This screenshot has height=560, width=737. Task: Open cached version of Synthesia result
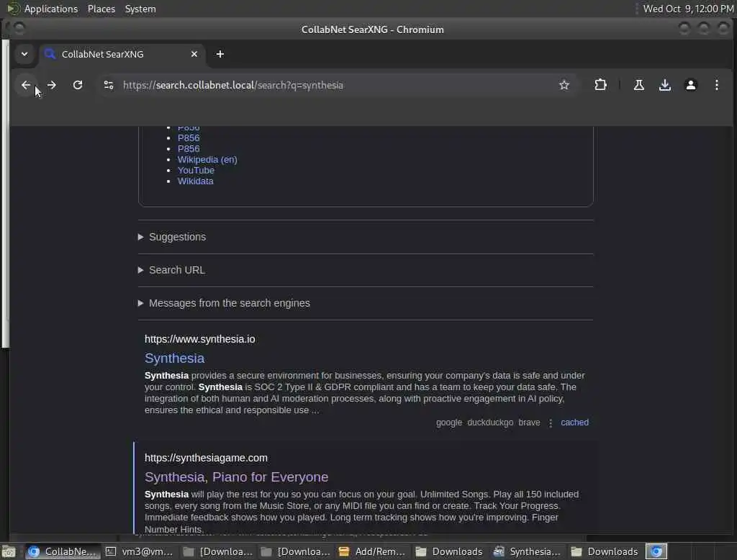[574, 423]
